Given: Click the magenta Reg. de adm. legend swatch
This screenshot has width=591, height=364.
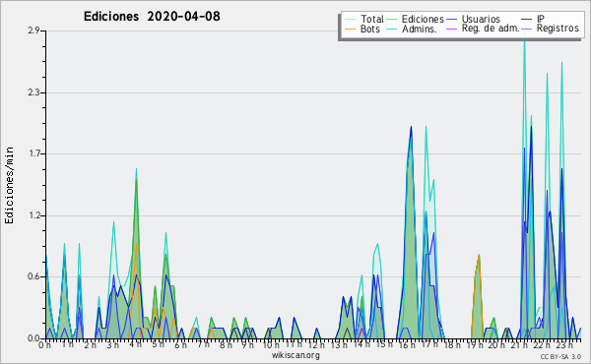Looking at the screenshot, I should pos(451,29).
